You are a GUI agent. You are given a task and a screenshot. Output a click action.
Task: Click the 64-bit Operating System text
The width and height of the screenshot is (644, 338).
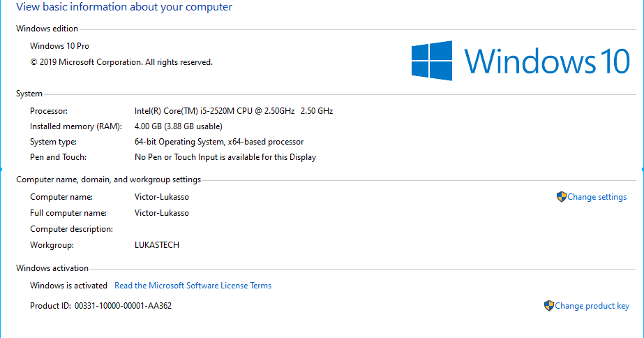pyautogui.click(x=219, y=142)
